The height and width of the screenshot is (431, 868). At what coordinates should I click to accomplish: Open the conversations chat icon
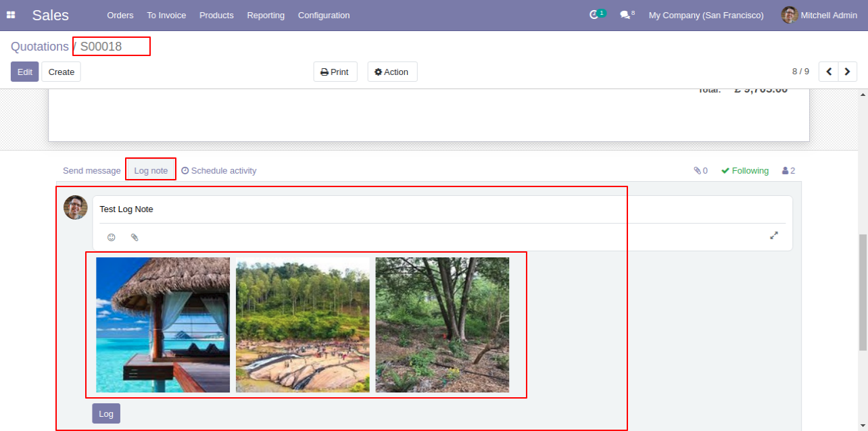(x=625, y=15)
